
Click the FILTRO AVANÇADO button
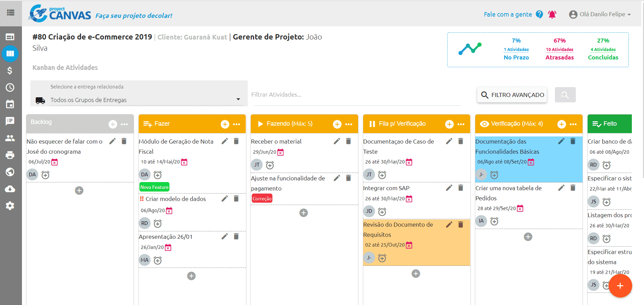point(512,95)
